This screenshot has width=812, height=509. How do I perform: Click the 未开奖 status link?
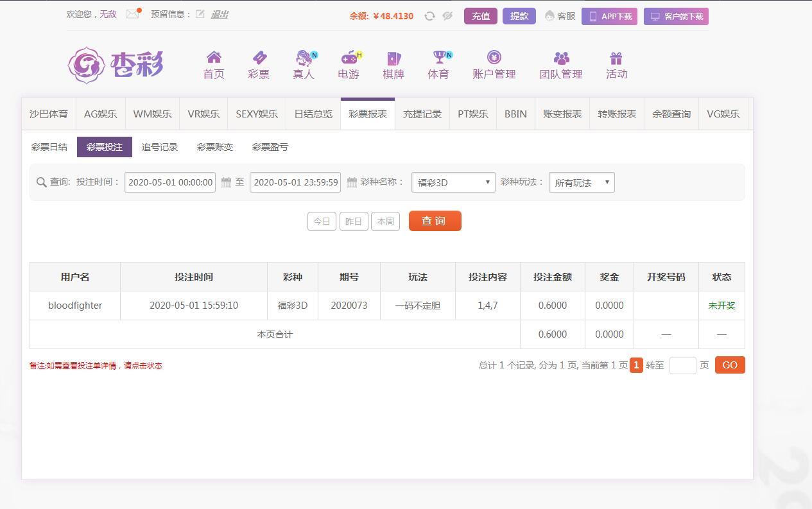pos(721,306)
